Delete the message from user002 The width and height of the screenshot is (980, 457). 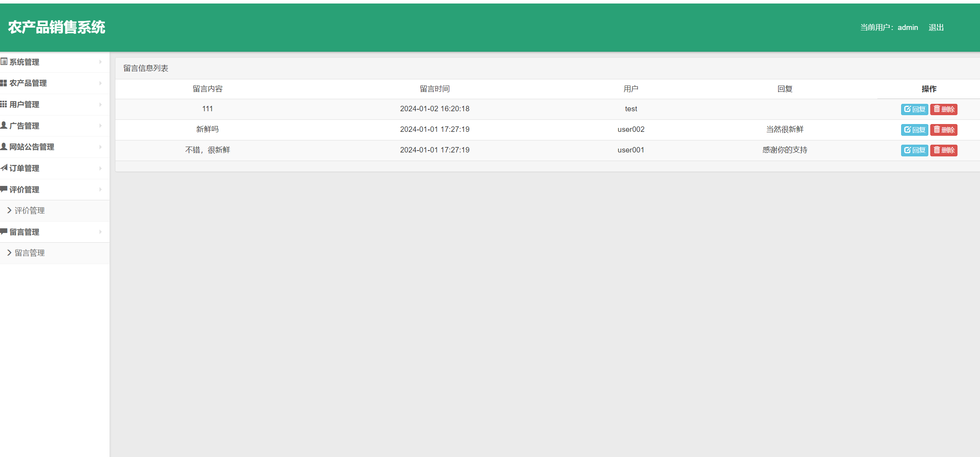coord(943,130)
